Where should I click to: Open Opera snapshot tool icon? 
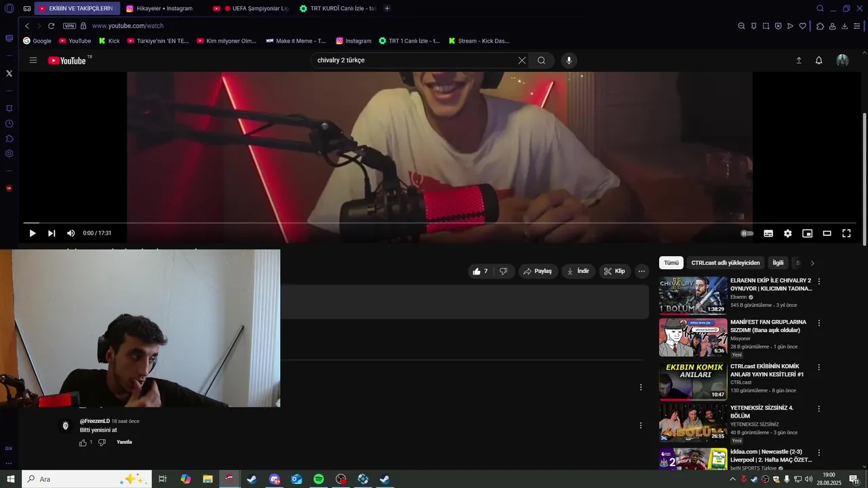coord(766,26)
